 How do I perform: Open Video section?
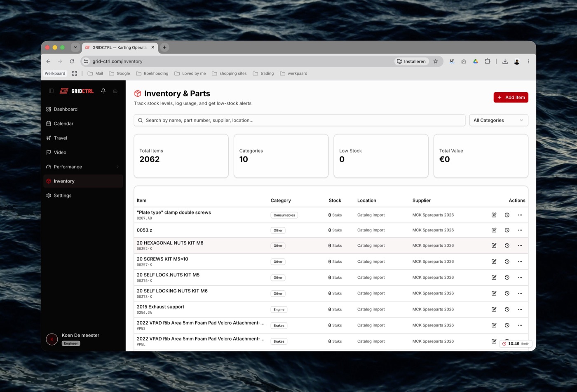pos(83,152)
